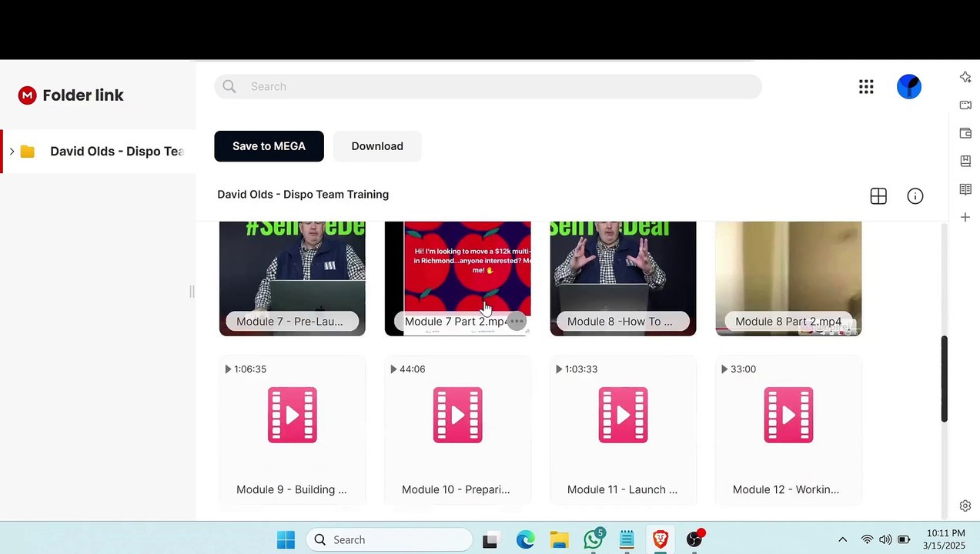Show folder info panel
The height and width of the screenshot is (554, 980).
pos(915,196)
